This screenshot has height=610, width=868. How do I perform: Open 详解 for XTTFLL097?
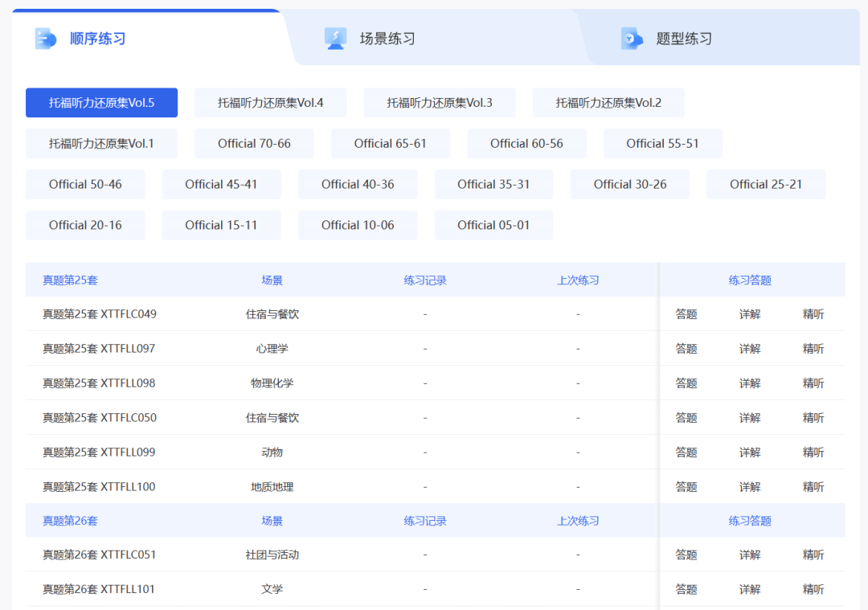click(750, 349)
